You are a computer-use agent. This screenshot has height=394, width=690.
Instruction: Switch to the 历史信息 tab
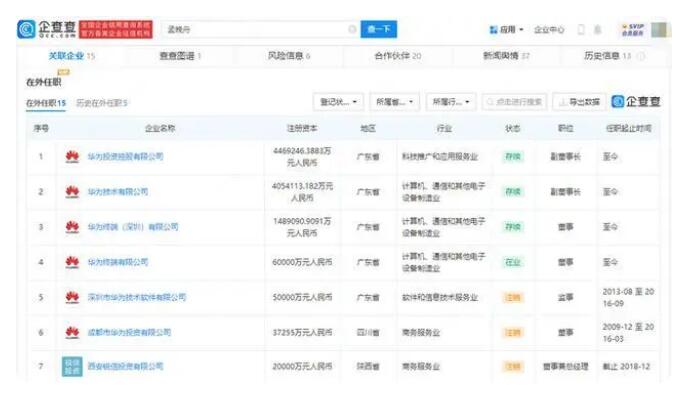[607, 56]
